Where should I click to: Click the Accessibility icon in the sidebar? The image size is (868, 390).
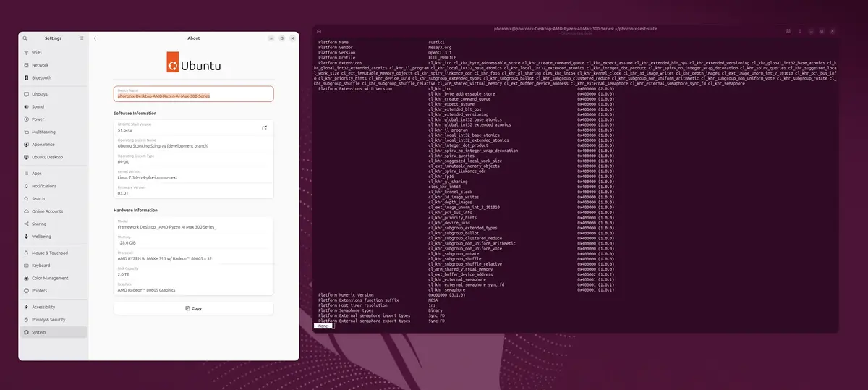[25, 307]
